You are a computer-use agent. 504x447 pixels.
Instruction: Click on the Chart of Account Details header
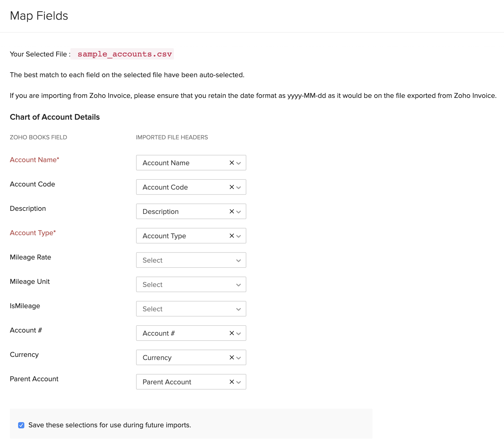54,117
